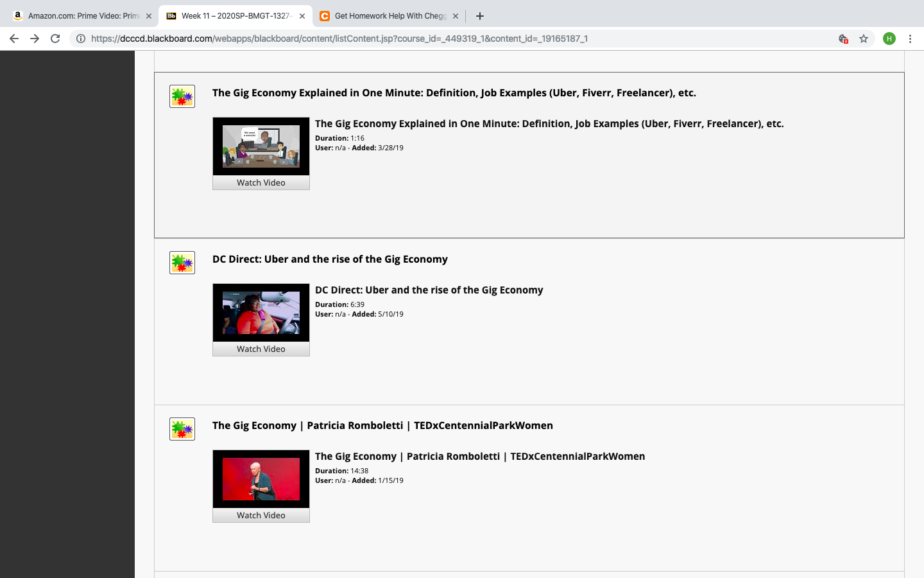Viewport: 924px width, 578px height.
Task: Click video title 'DC Direct: Uber' next to thumbnail
Action: (x=429, y=290)
